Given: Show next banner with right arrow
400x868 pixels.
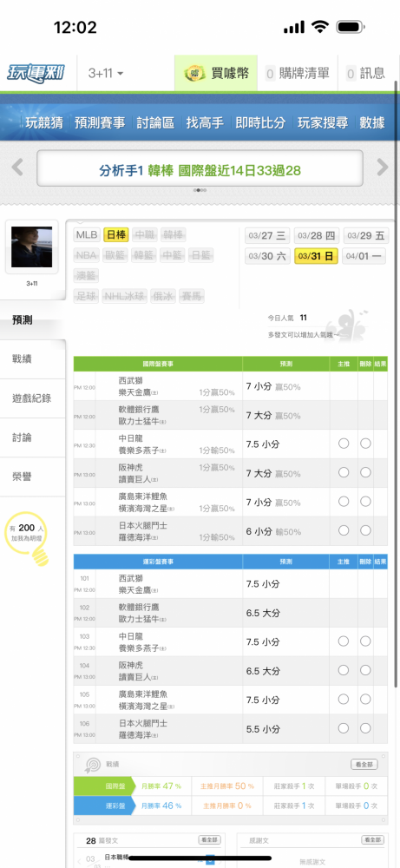Looking at the screenshot, I should click(x=383, y=168).
